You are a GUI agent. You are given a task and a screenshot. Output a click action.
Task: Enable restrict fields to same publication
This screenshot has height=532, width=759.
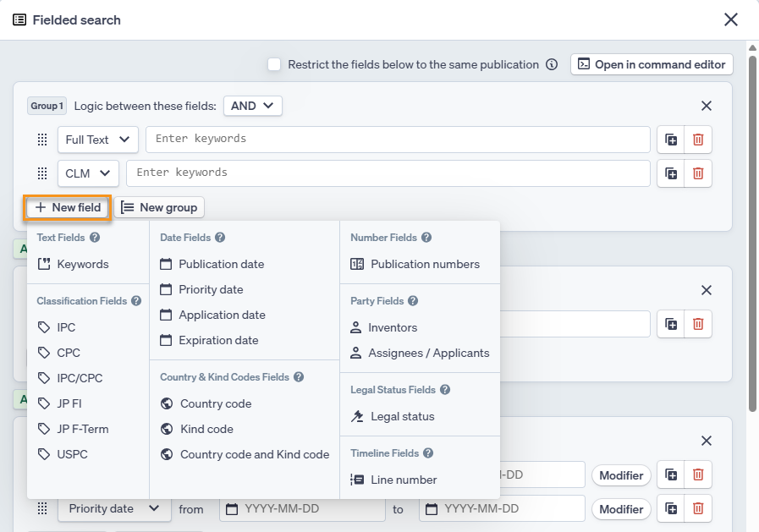[x=274, y=64]
